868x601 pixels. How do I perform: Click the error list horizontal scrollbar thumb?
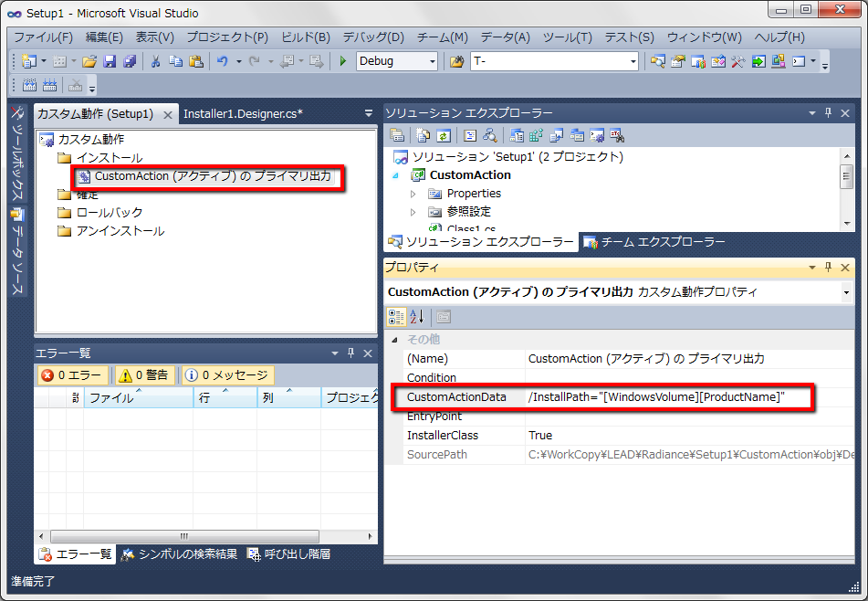184,536
